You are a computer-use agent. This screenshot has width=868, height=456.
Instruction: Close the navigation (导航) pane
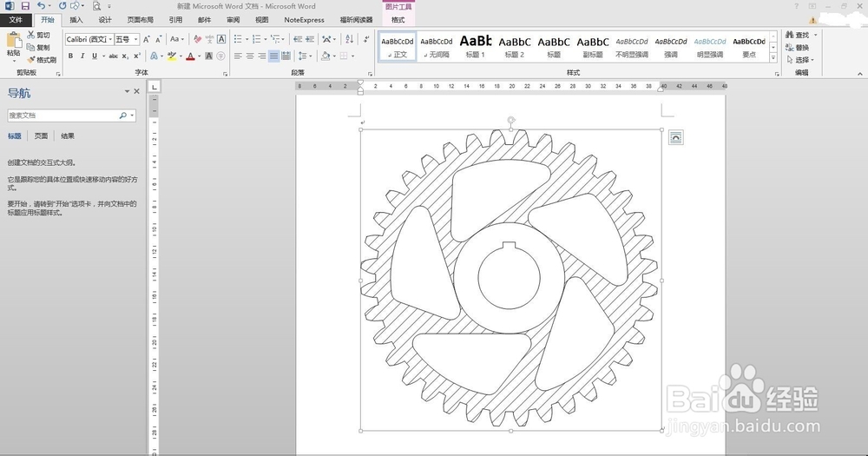point(137,91)
